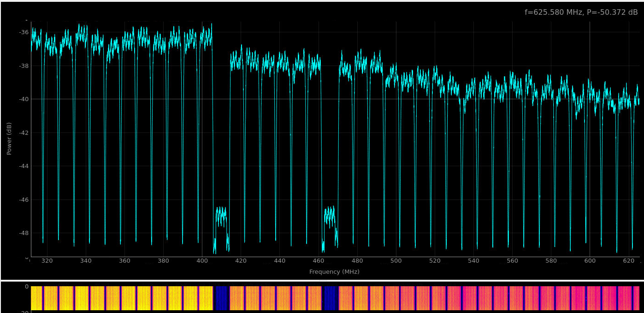Click the 600 tick on frequency axis

(590, 261)
